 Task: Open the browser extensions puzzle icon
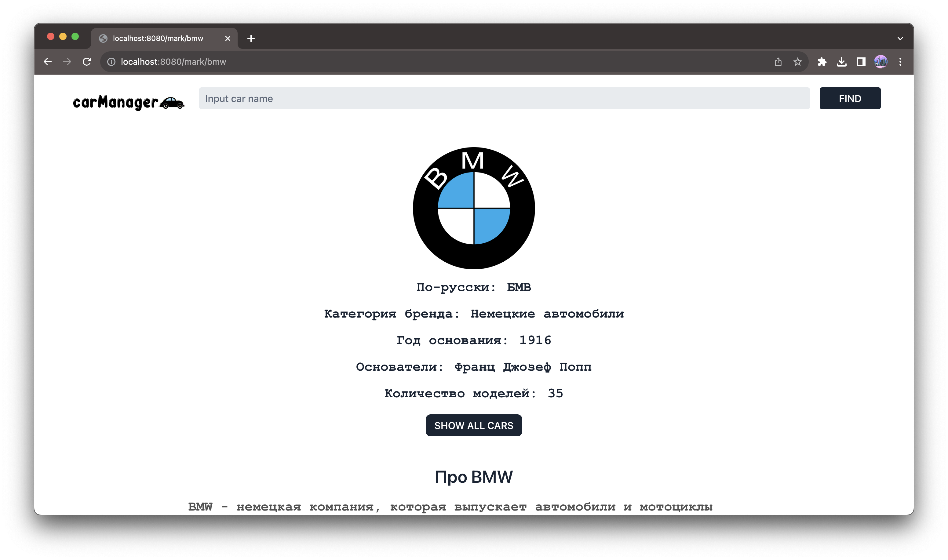click(822, 61)
